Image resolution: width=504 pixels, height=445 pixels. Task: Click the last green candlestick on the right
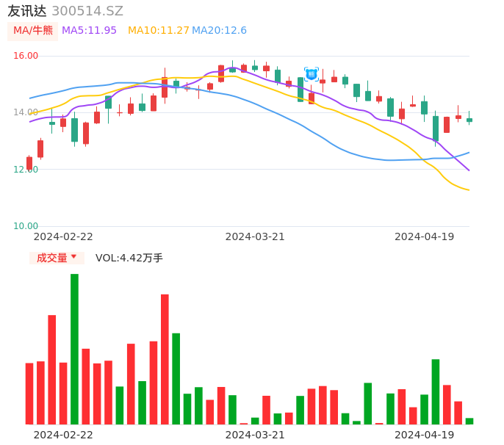pyautogui.click(x=469, y=120)
